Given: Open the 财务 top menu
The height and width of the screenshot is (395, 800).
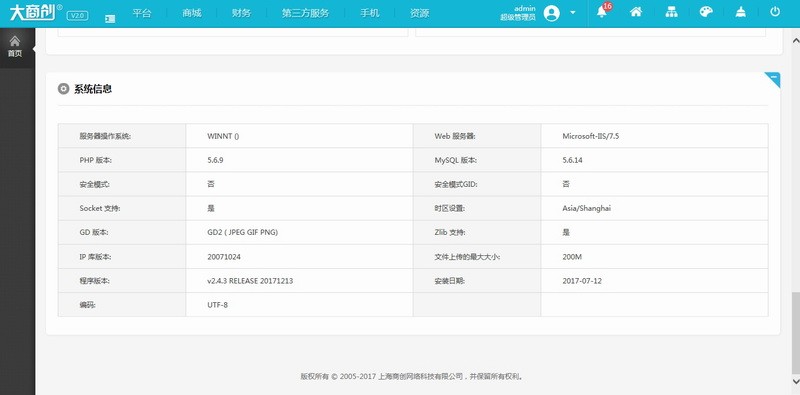Looking at the screenshot, I should click(x=241, y=13).
